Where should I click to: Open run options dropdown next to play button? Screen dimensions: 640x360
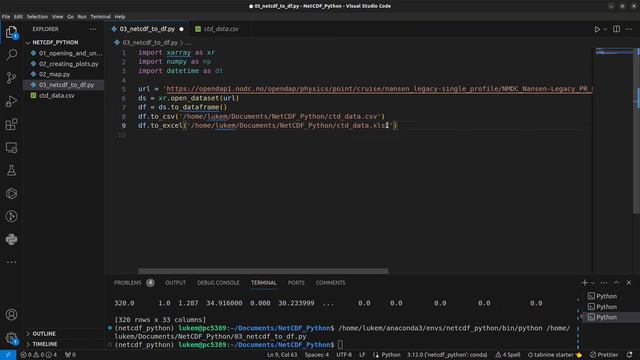point(605,29)
